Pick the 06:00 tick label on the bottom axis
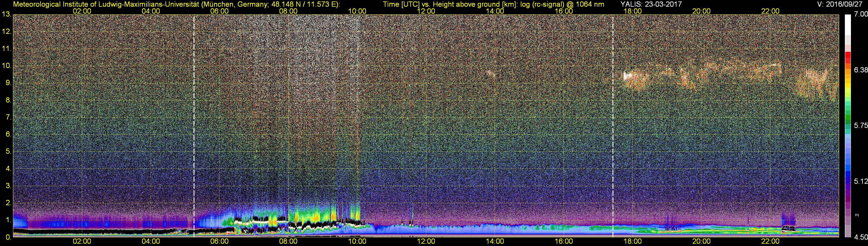The image size is (868, 246). (x=220, y=242)
